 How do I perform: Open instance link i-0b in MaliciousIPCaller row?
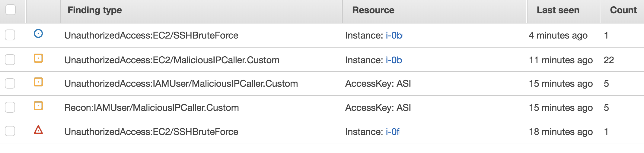[x=394, y=60]
